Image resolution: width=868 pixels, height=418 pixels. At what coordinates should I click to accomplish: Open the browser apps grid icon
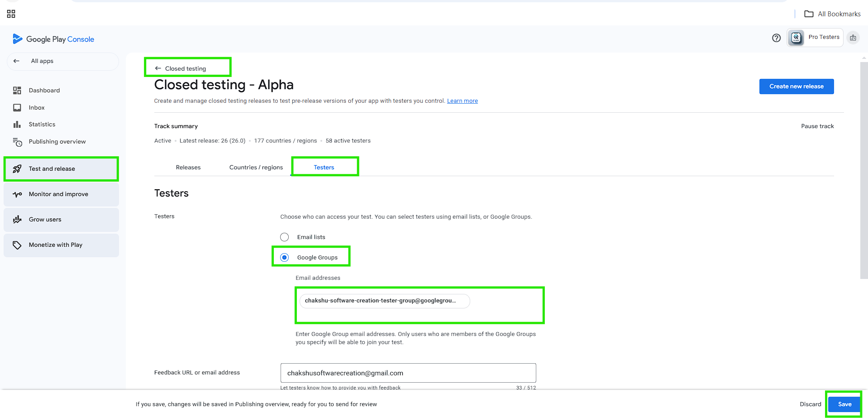click(x=11, y=14)
